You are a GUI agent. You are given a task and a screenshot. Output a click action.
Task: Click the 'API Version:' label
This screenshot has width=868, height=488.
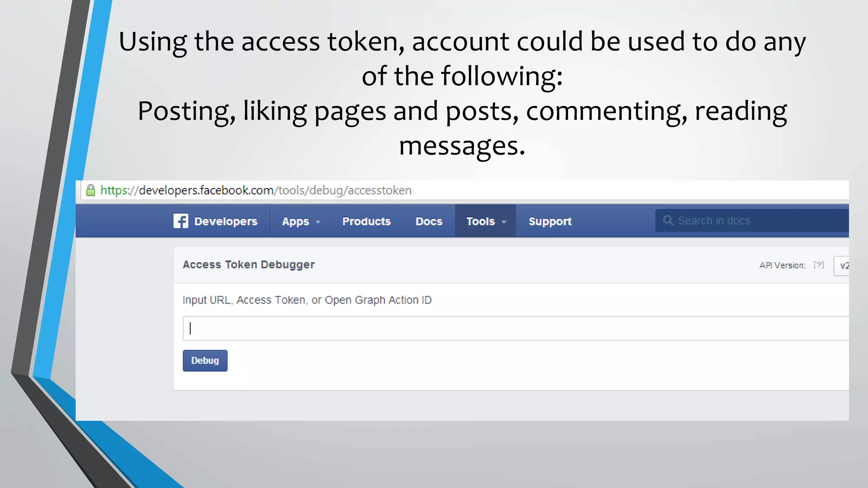(x=782, y=266)
